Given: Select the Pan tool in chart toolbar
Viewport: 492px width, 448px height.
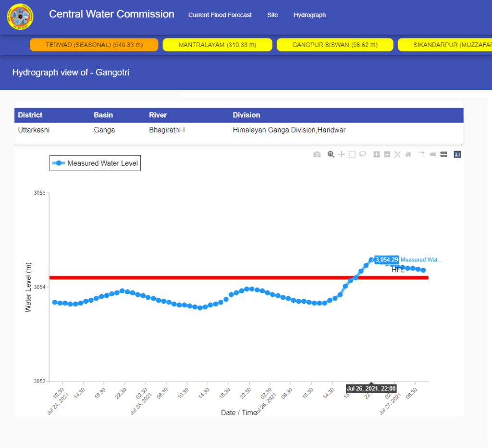Looking at the screenshot, I should 342,154.
